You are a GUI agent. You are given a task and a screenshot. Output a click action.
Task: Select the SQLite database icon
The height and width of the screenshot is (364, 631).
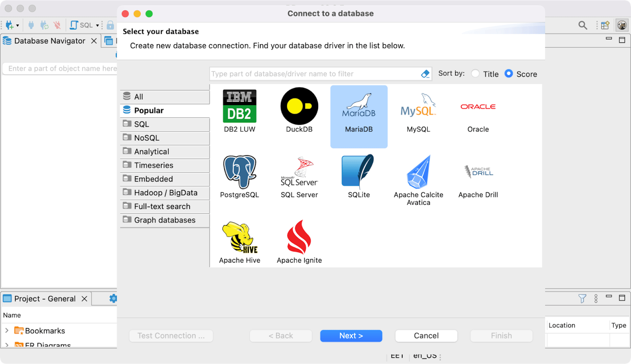[359, 172]
